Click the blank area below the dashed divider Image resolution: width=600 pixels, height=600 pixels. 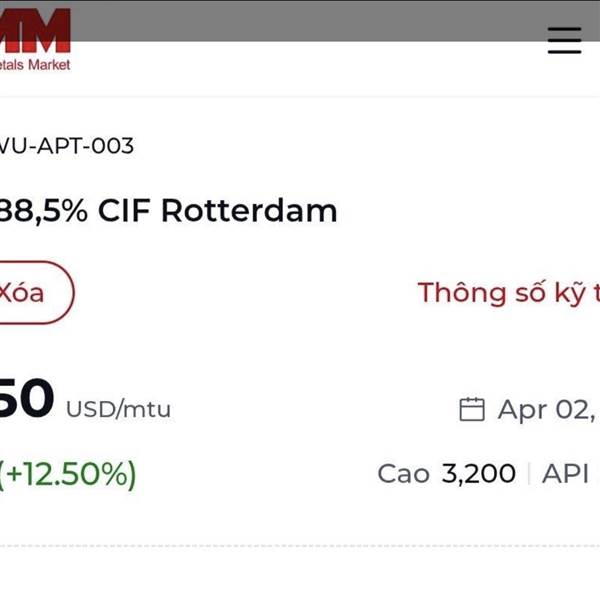click(x=300, y=576)
